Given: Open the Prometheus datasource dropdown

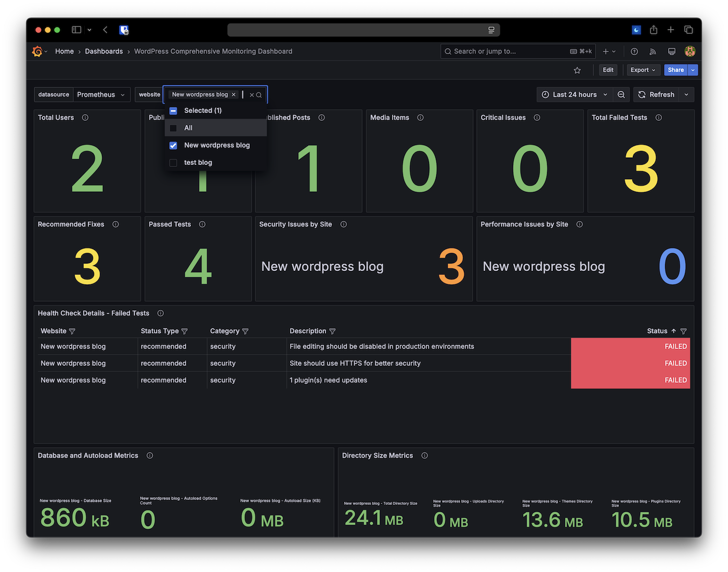Looking at the screenshot, I should 101,94.
